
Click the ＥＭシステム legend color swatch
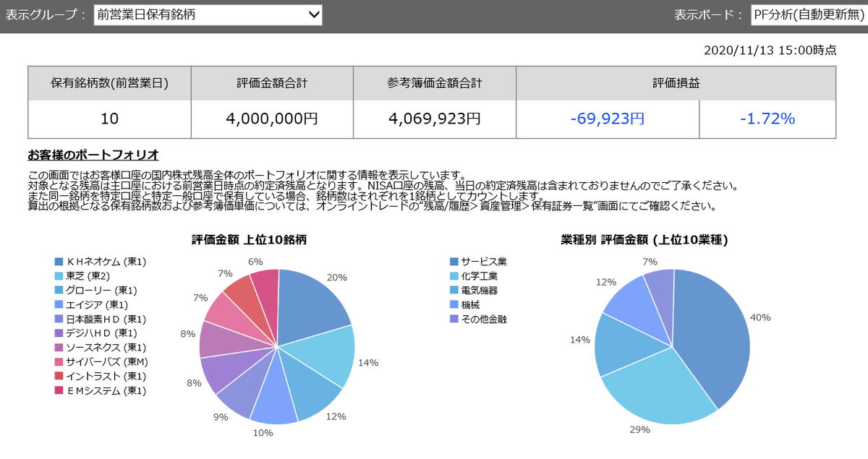(59, 391)
